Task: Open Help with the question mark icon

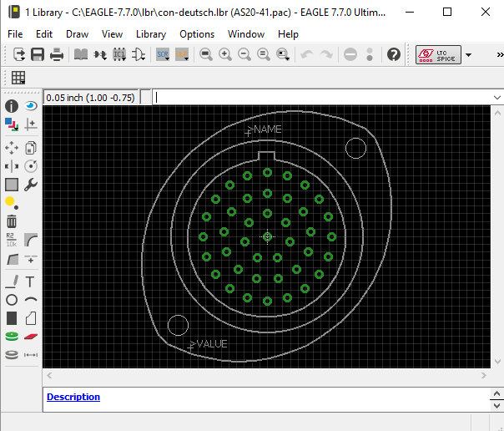Action: coord(394,54)
